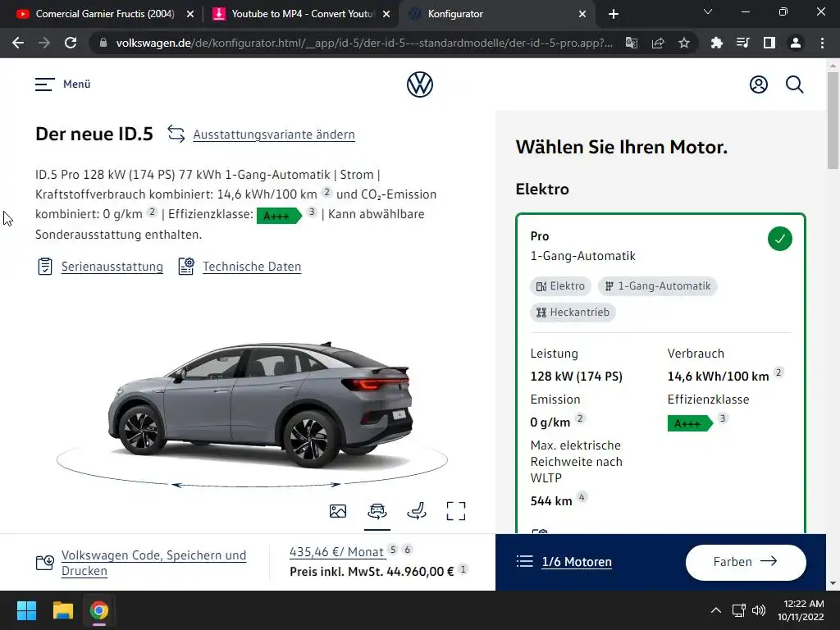Click the share page icon in address bar
Screen dimensions: 840x630
[x=658, y=43]
